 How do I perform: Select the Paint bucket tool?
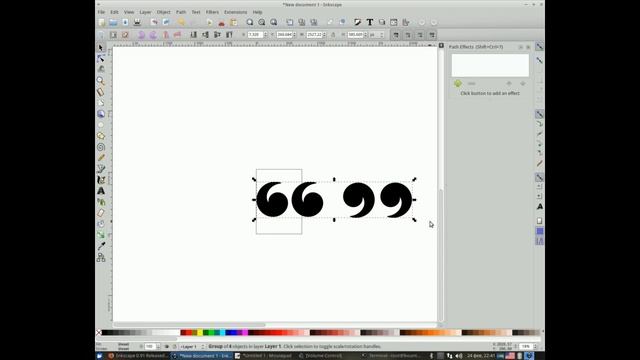tap(101, 224)
